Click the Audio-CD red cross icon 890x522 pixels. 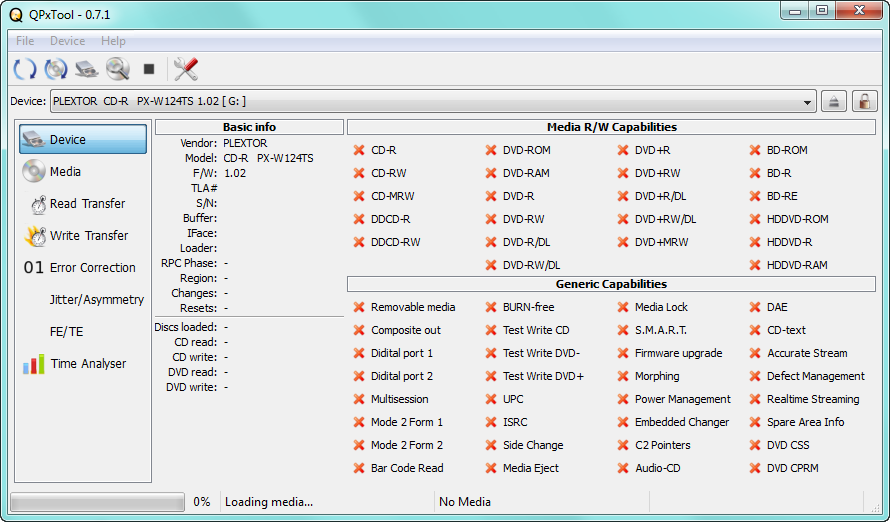click(623, 468)
